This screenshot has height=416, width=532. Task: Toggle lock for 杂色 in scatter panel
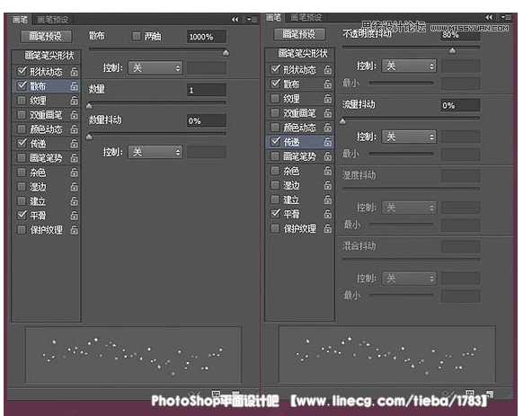[x=74, y=173]
